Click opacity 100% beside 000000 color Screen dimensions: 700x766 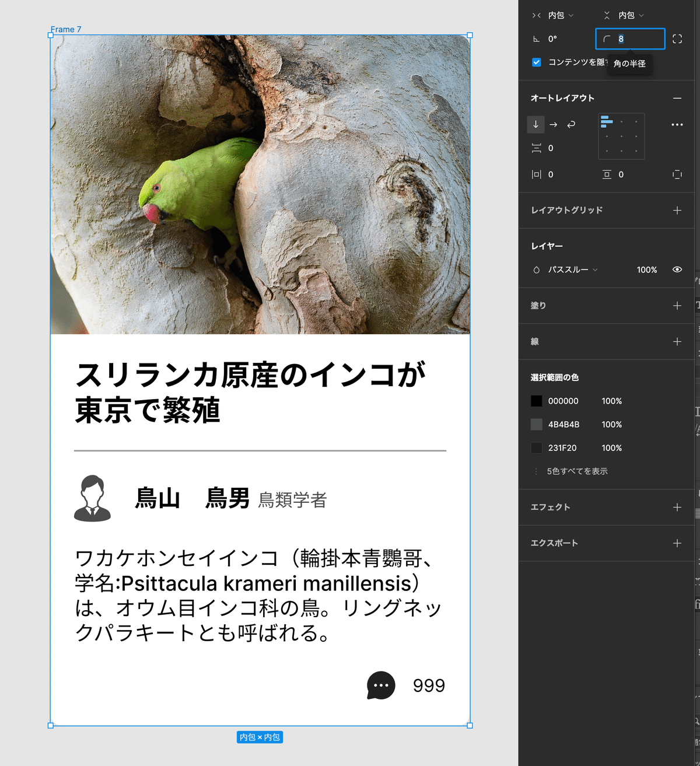point(612,401)
